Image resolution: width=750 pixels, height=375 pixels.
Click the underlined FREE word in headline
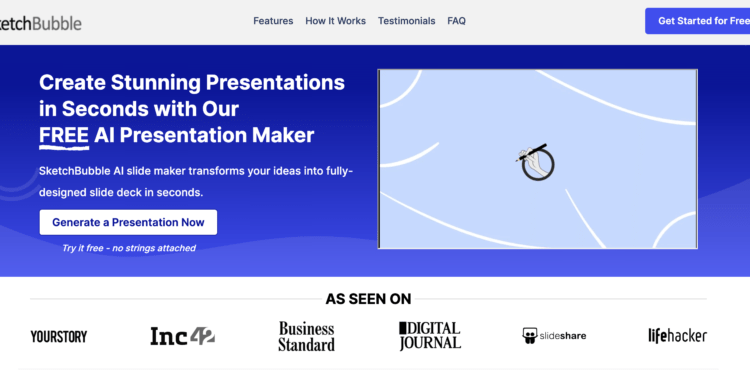tap(64, 136)
